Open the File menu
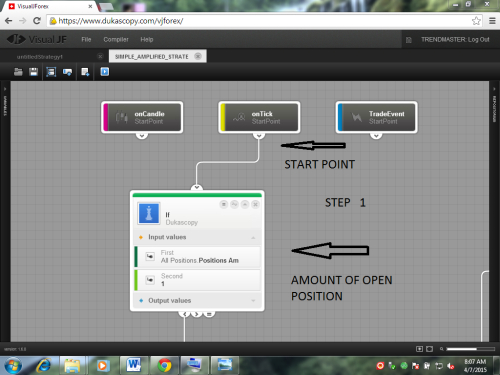Screen dimensions: 500x375 [x=86, y=39]
